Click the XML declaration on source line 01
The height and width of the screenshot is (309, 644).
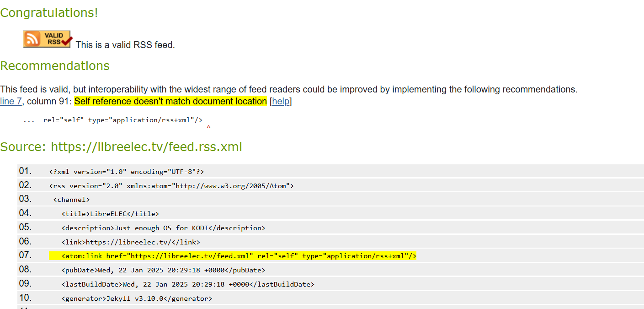point(127,172)
